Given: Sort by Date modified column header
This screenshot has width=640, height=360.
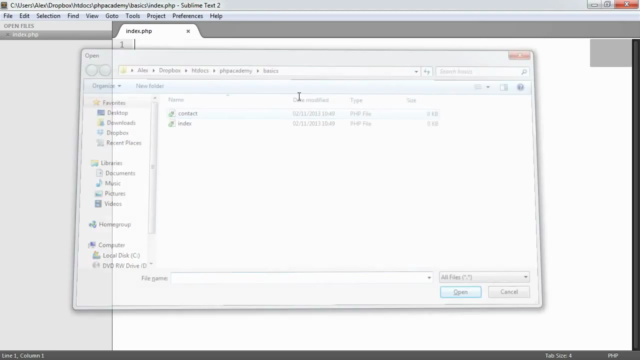Looking at the screenshot, I should click(x=311, y=100).
